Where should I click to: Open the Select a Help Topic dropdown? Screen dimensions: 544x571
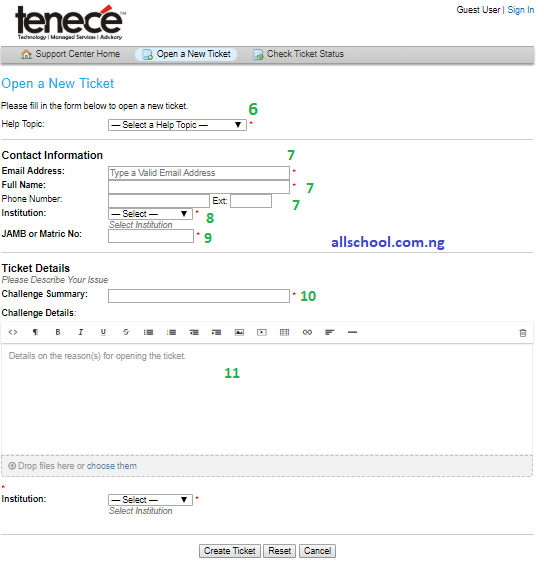point(177,125)
